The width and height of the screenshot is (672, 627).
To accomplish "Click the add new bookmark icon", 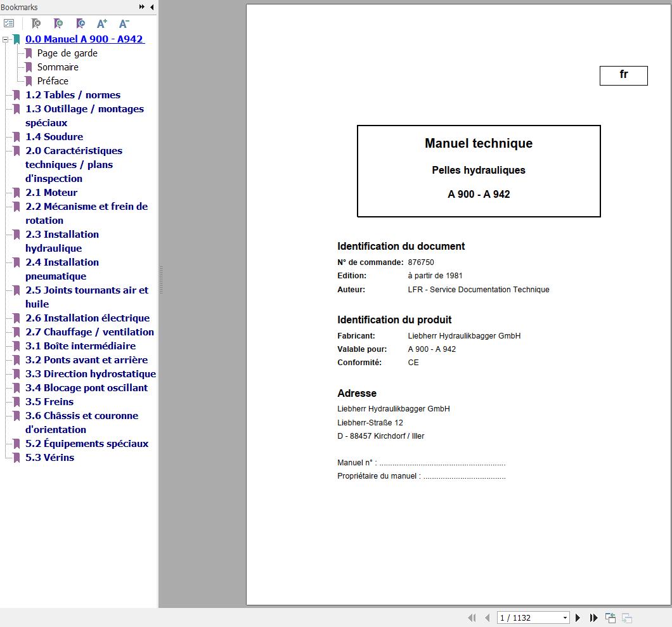I will (58, 23).
